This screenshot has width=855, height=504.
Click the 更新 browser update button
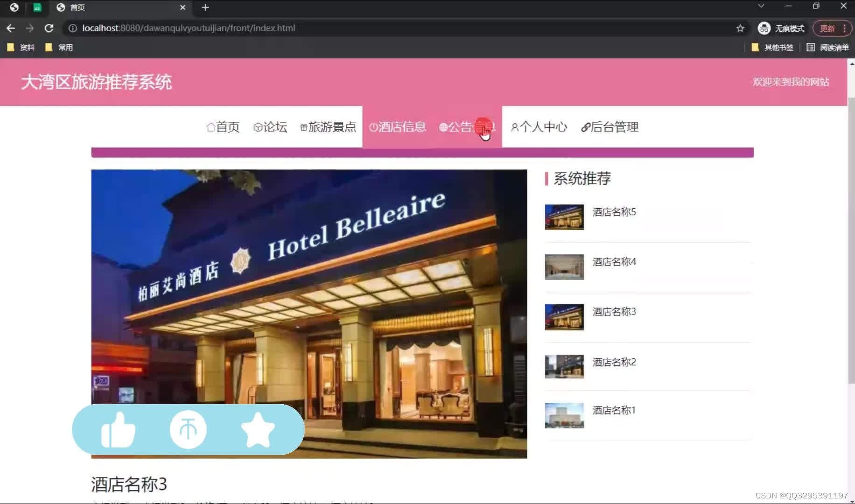[x=832, y=28]
